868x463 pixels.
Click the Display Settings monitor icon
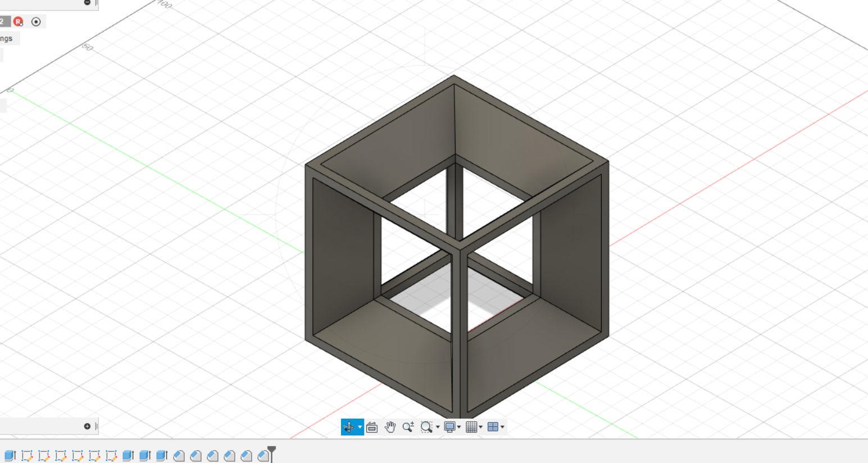(x=449, y=427)
